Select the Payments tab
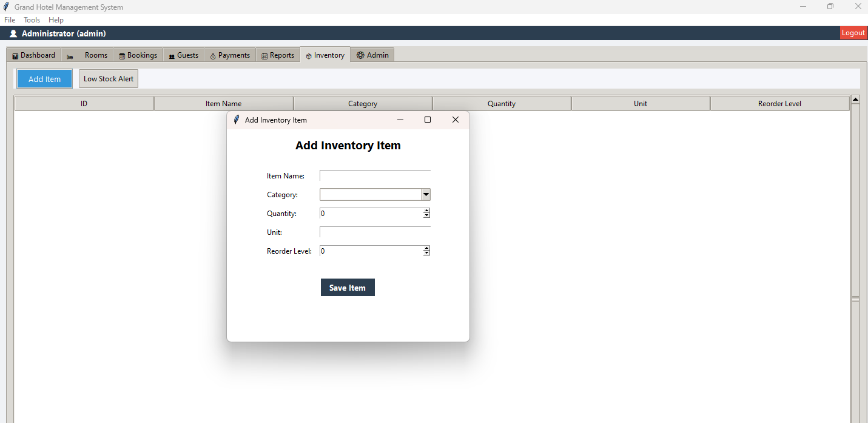 [x=230, y=55]
